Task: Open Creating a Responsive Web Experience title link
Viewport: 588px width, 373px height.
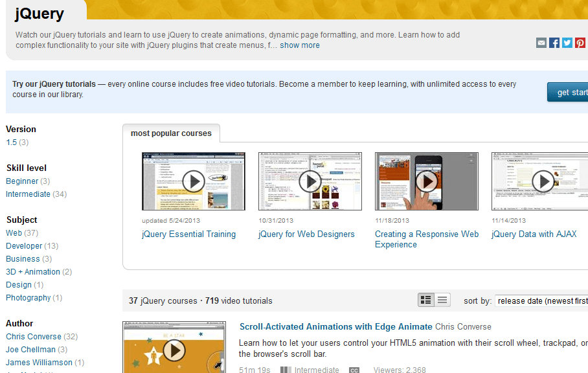Action: (x=427, y=239)
